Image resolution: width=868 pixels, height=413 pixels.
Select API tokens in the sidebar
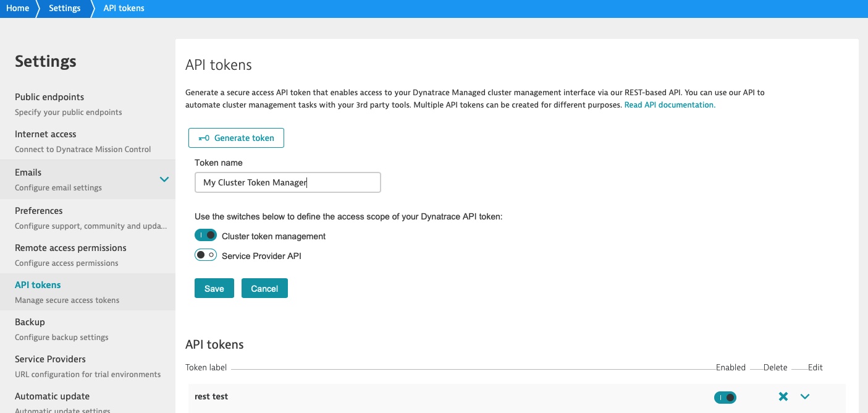(x=88, y=292)
